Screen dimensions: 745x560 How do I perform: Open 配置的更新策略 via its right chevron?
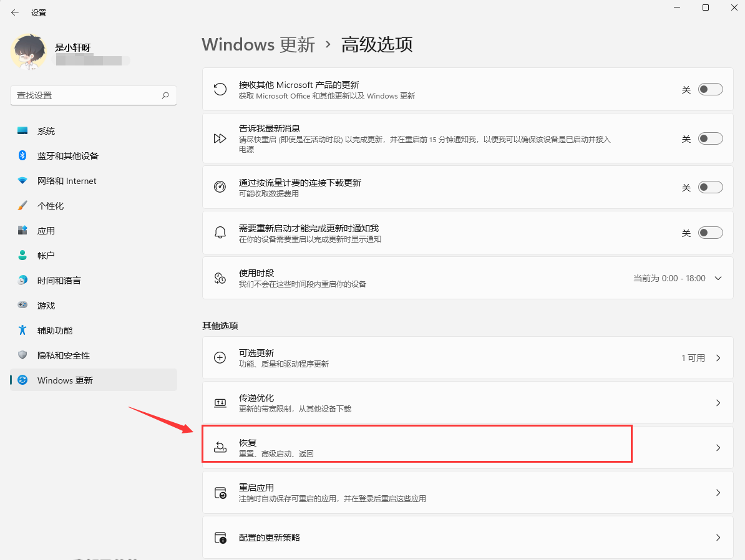(718, 538)
